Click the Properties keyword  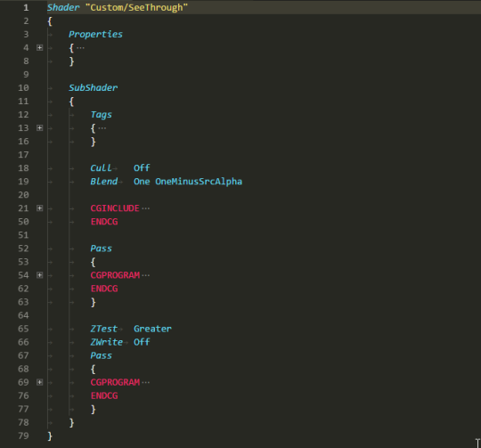pyautogui.click(x=95, y=34)
